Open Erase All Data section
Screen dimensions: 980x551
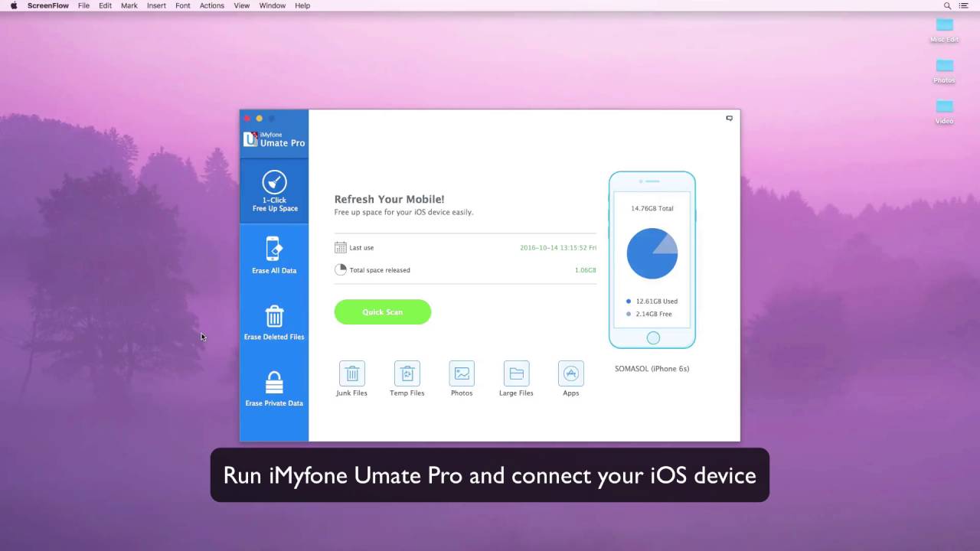coord(274,256)
